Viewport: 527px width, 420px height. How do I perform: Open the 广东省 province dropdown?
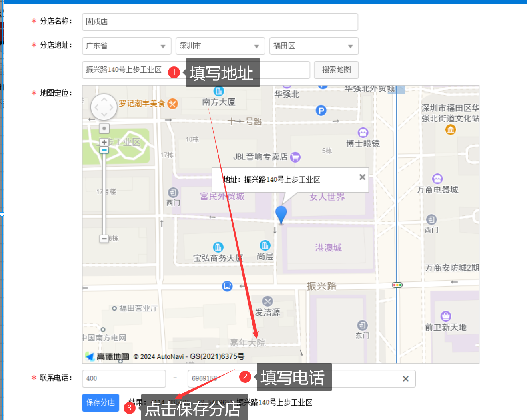(x=126, y=46)
